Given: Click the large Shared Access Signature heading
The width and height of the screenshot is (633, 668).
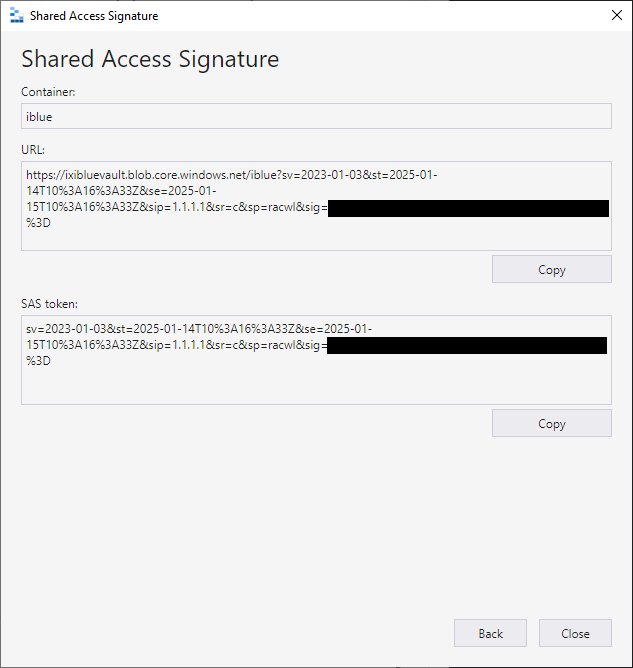Looking at the screenshot, I should [150, 59].
